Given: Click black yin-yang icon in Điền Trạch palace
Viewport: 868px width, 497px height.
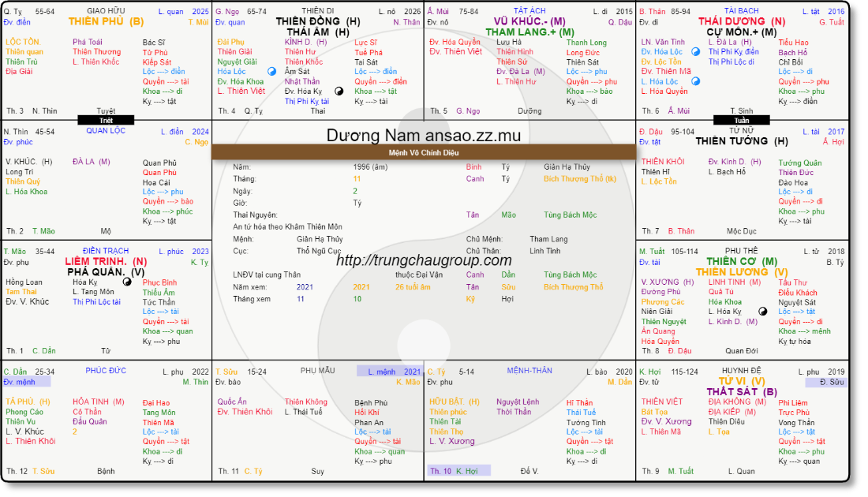Looking at the screenshot, I should coord(127,282).
